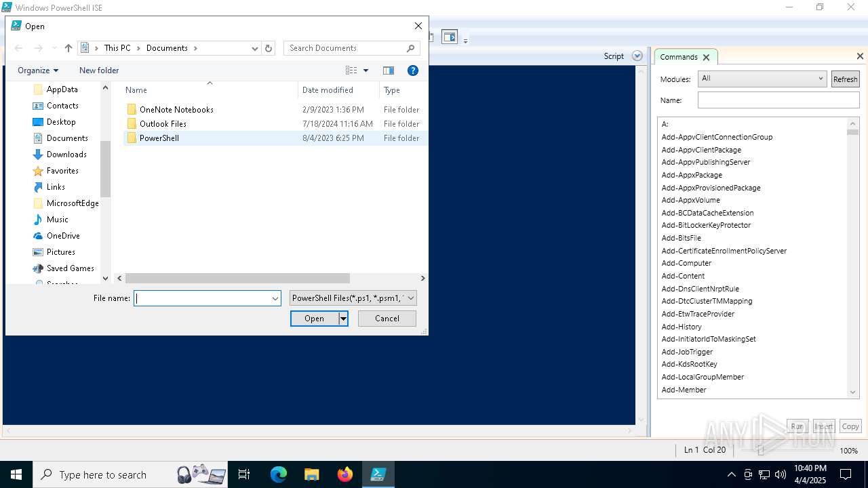The image size is (868, 488).
Task: Open Contacts in the navigation pane
Action: pos(62,106)
